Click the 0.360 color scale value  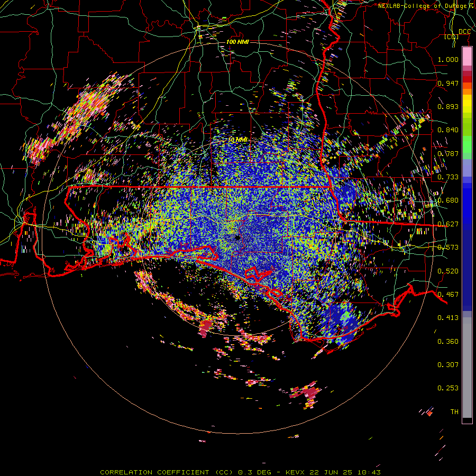(448, 342)
